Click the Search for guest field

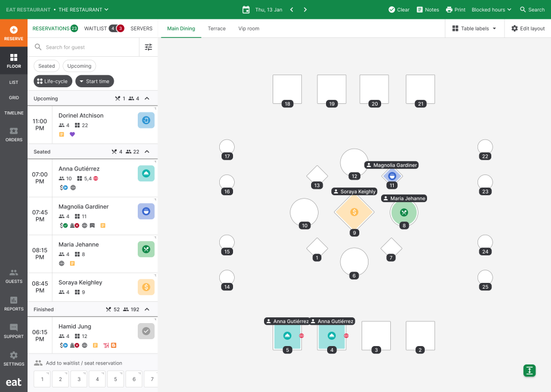click(84, 47)
